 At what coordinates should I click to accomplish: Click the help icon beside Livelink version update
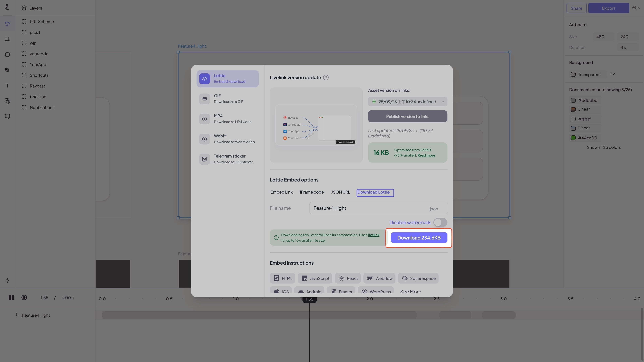[326, 77]
